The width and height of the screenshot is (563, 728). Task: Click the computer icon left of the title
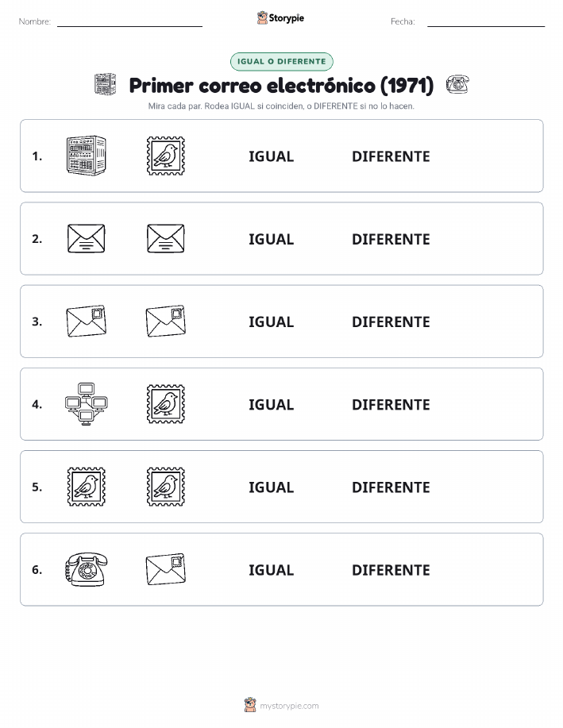point(105,84)
